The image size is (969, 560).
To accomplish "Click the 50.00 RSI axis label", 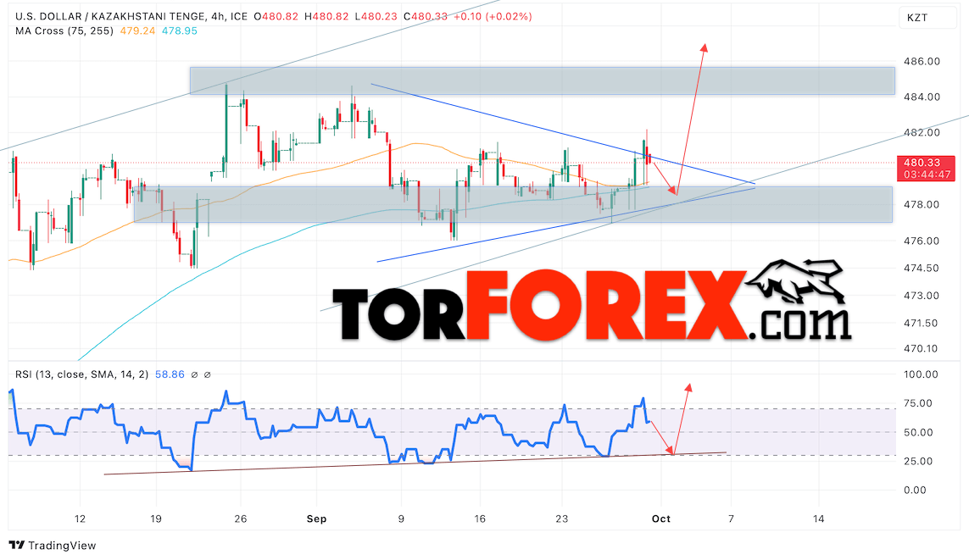I will (x=917, y=433).
